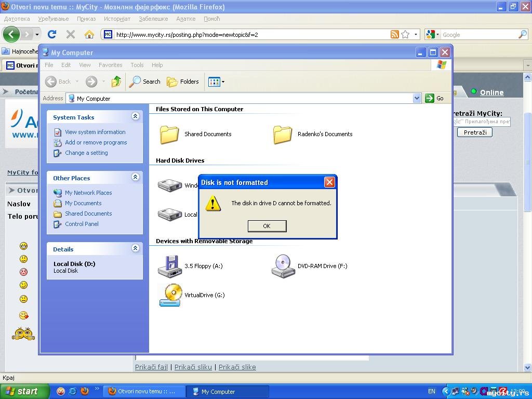Select the Windows hard disk drive icon
The width and height of the screenshot is (532, 399).
click(x=170, y=185)
